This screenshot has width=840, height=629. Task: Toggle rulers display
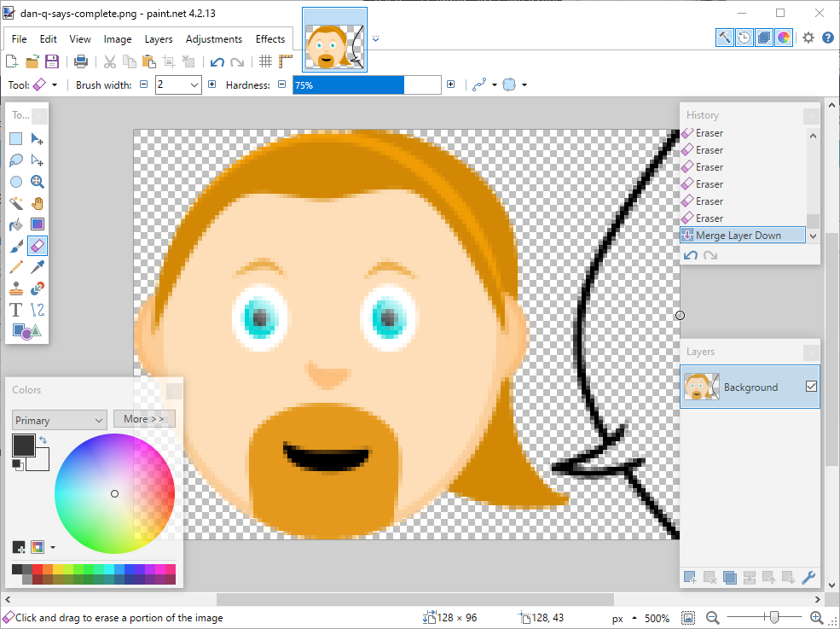[x=286, y=61]
